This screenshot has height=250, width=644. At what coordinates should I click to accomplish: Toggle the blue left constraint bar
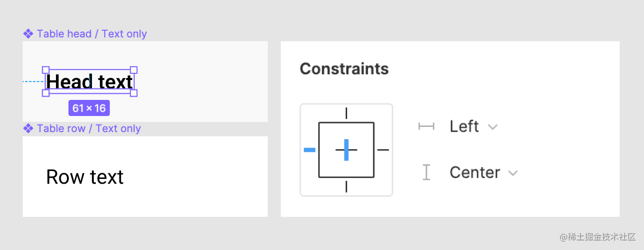(x=309, y=150)
